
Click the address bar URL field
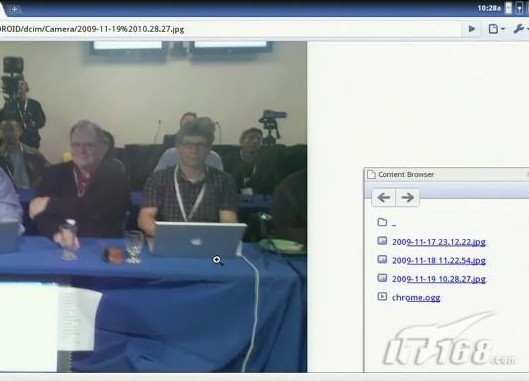tap(229, 29)
